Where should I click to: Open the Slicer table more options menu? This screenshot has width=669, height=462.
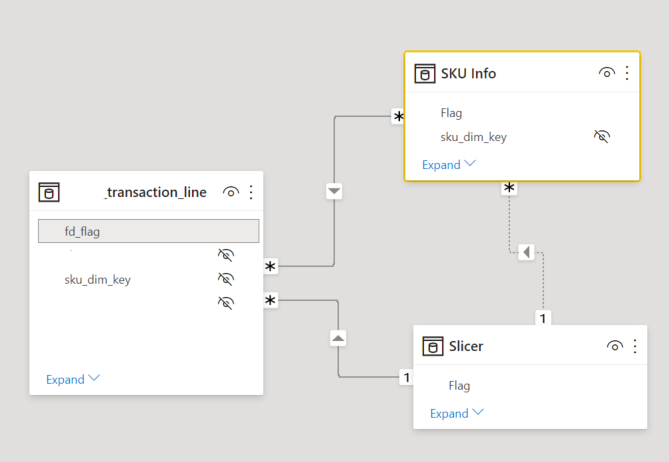tap(635, 346)
